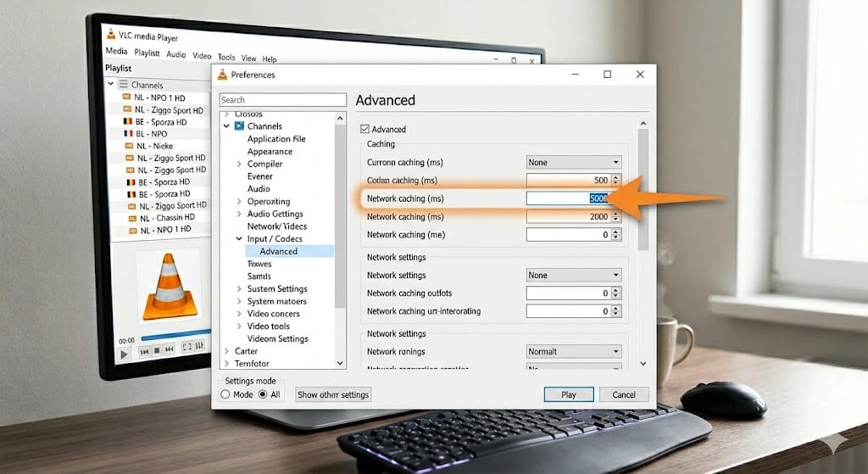The image size is (868, 474).
Task: Click the Play button in Preferences dialog
Action: pos(569,395)
